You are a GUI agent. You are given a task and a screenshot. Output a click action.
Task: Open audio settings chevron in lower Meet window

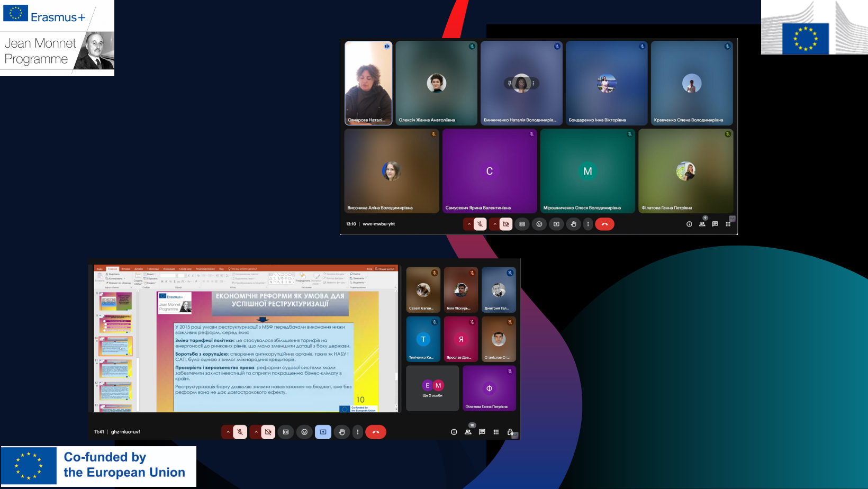pos(228,432)
